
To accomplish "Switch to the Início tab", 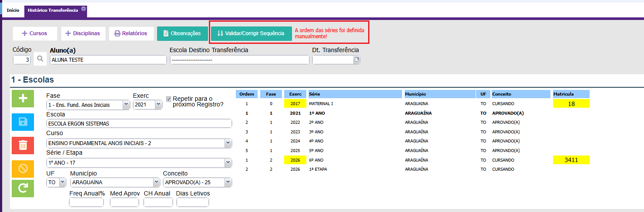I will (x=13, y=10).
